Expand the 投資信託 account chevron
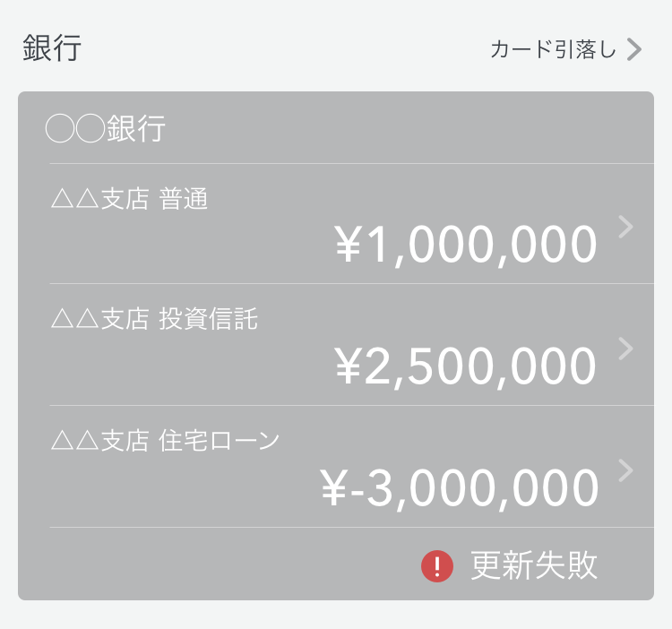This screenshot has width=672, height=629. (625, 349)
